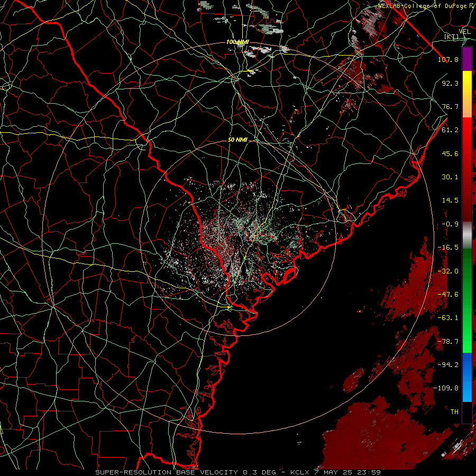Click the -47.6 velocity scale value
The width and height of the screenshot is (476, 476).
[448, 295]
